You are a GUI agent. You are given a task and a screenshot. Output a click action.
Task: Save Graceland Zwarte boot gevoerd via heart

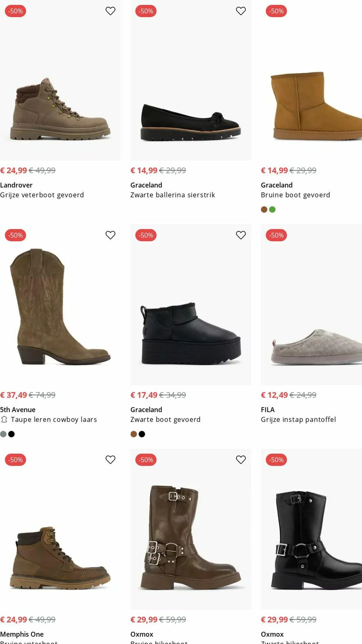[x=241, y=235]
